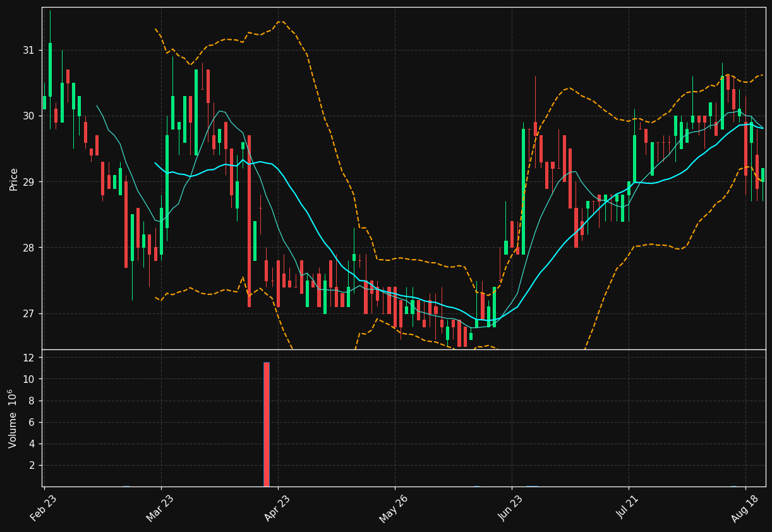
Task: Click the tall green candle near Jun 23
Action: (523, 192)
